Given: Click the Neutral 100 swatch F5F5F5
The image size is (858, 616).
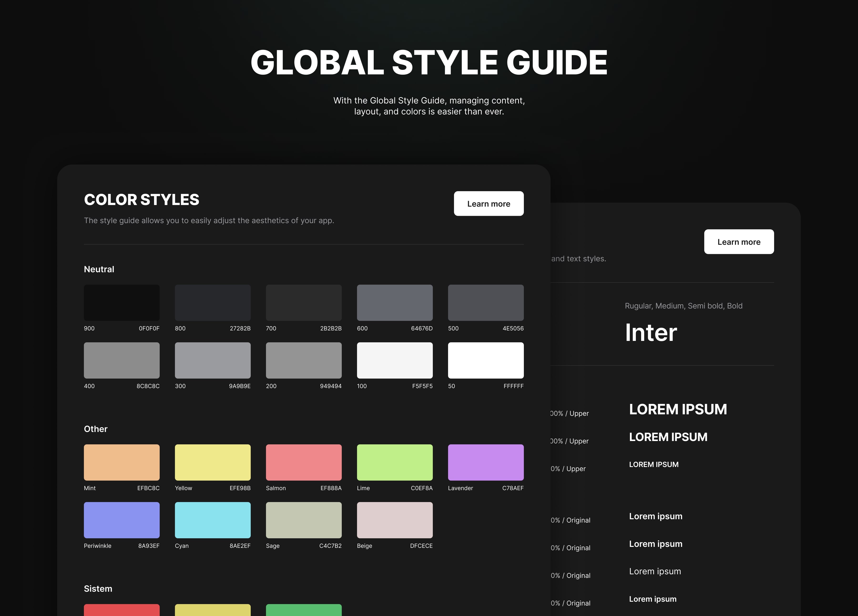Looking at the screenshot, I should (395, 360).
